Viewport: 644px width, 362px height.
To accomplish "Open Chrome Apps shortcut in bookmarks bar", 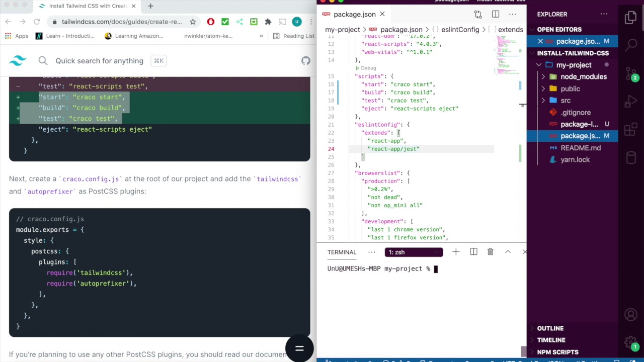I will pyautogui.click(x=17, y=36).
